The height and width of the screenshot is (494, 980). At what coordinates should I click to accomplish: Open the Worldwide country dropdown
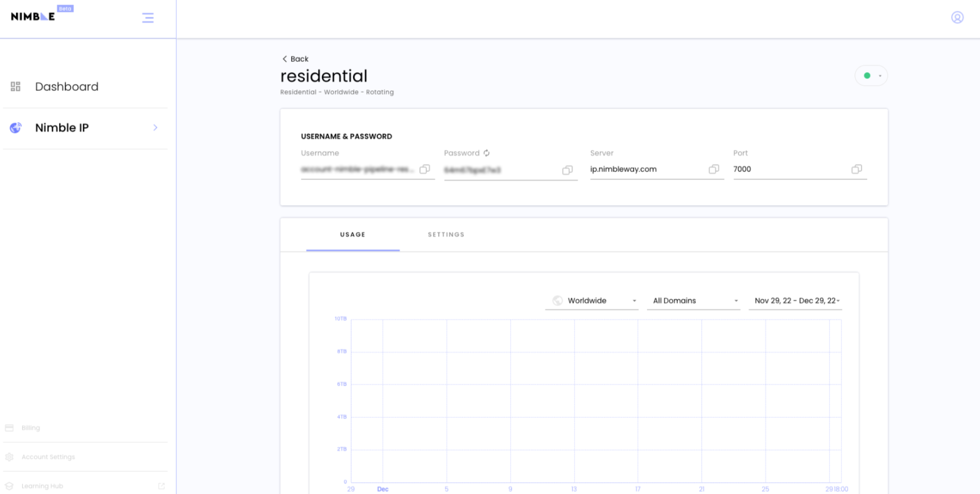click(592, 301)
